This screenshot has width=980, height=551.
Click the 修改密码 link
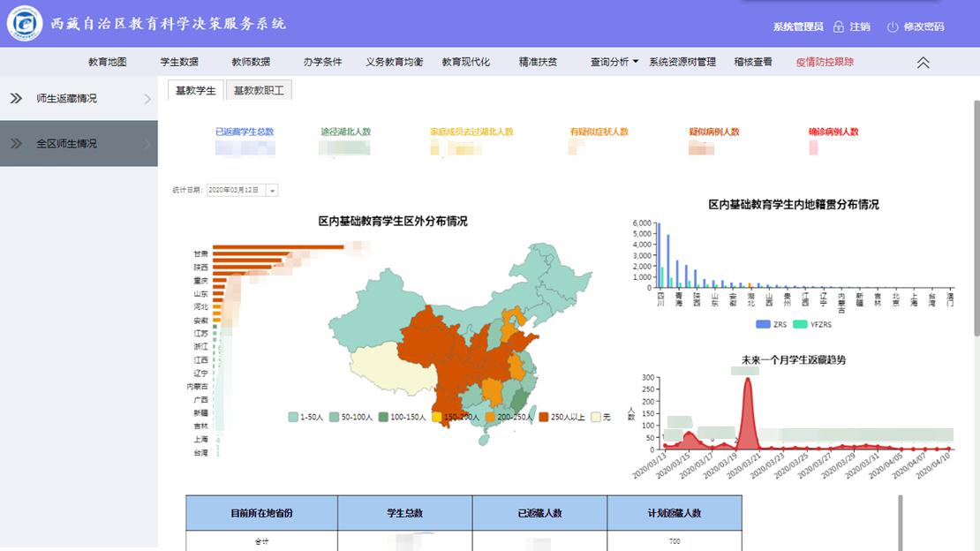coord(923,27)
